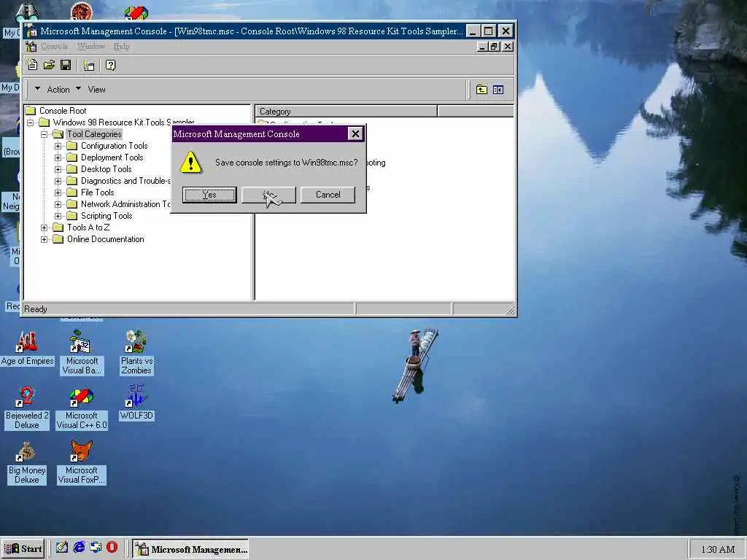
Task: Close the save settings dialog
Action: click(x=355, y=134)
